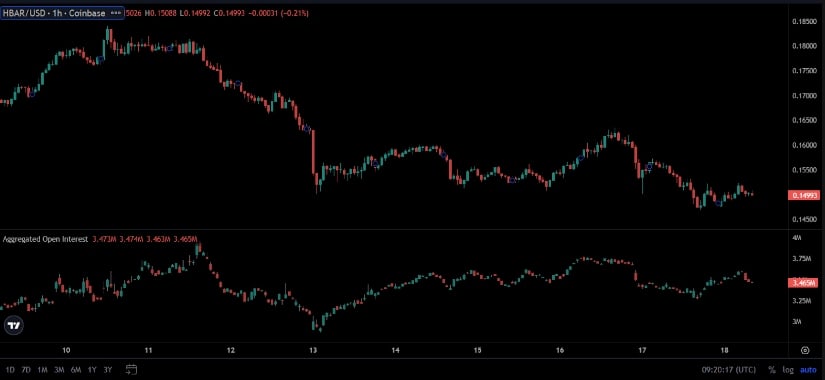Click date label 11 on time axis
Viewport: 825px width, 380px height.
(x=148, y=350)
